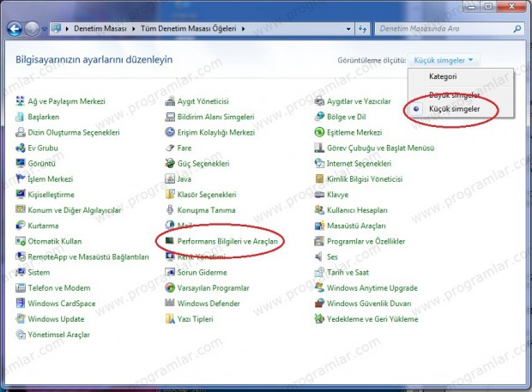532x392 pixels.
Task: Expand the arrow before Denetim Masası breadcrumb
Action: tap(67, 29)
